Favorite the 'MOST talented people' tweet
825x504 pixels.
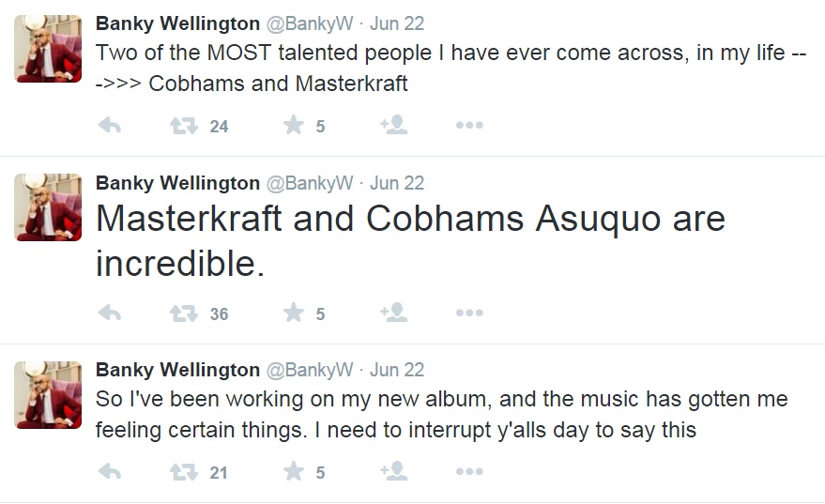pyautogui.click(x=294, y=126)
